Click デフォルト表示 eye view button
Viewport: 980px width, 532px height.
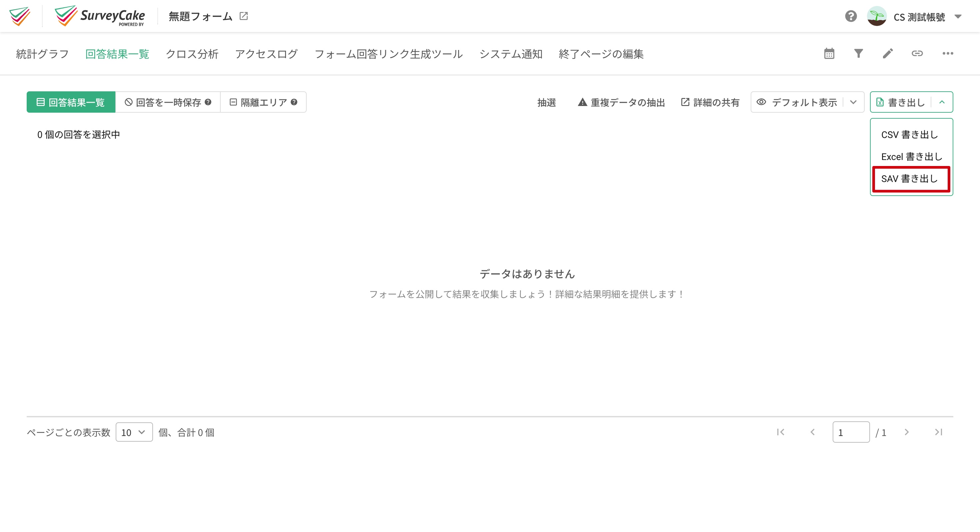797,102
